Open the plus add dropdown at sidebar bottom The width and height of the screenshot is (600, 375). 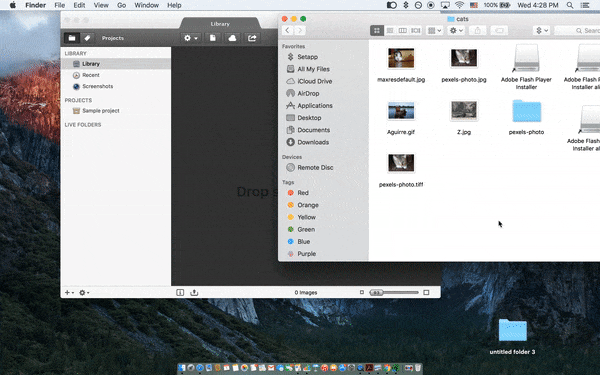69,293
